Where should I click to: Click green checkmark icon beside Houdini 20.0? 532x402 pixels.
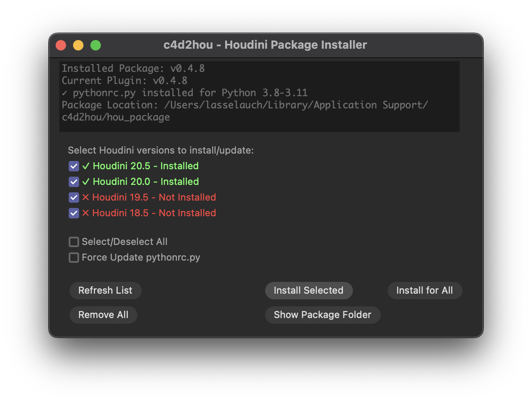pos(86,182)
